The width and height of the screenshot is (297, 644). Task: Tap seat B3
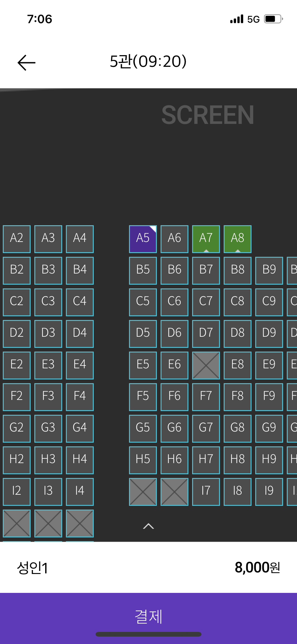pyautogui.click(x=48, y=271)
